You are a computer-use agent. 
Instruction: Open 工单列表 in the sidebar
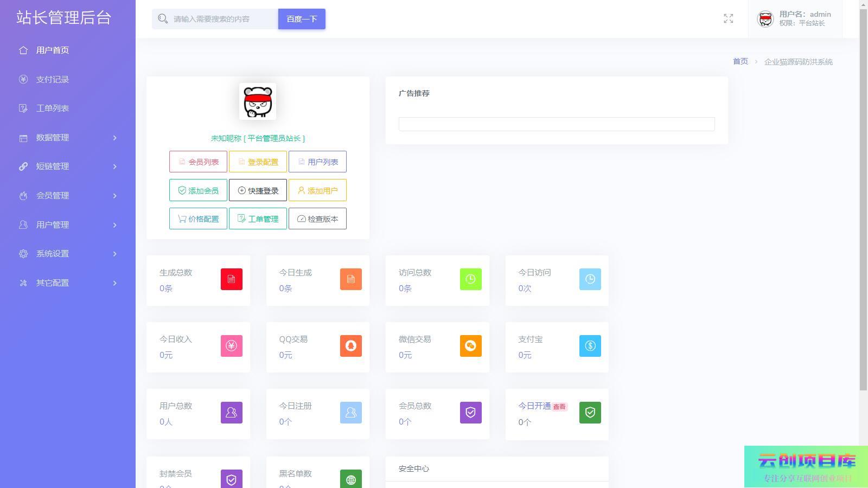pos(53,108)
